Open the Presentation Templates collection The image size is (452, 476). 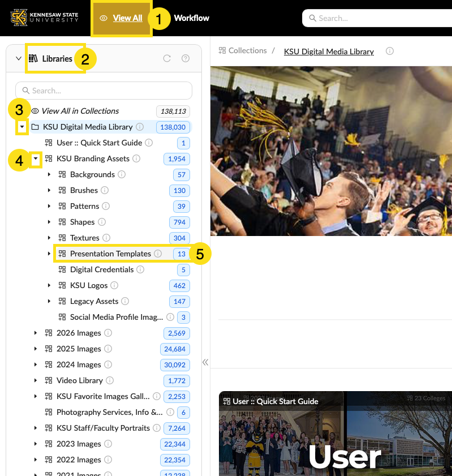coord(110,254)
